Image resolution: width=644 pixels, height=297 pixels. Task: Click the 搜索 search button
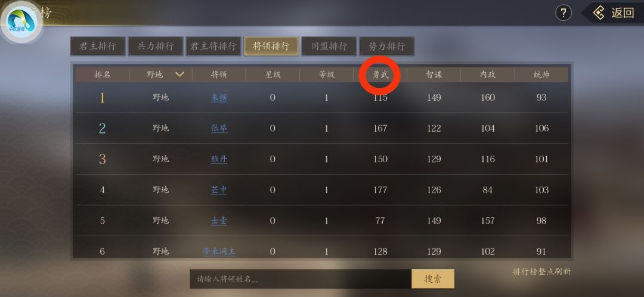433,279
